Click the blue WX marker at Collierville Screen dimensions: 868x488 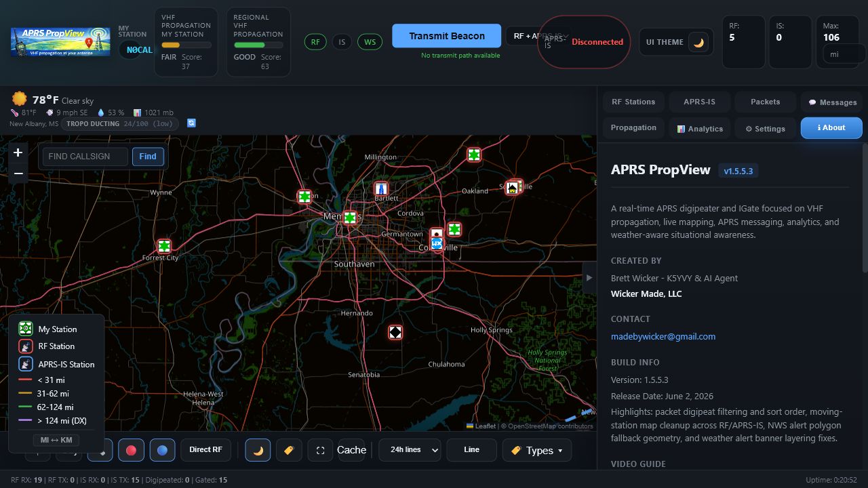click(437, 243)
